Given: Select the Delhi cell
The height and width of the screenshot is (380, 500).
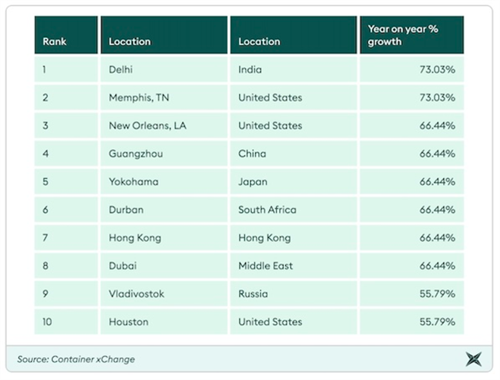Looking at the screenshot, I should click(x=164, y=69).
